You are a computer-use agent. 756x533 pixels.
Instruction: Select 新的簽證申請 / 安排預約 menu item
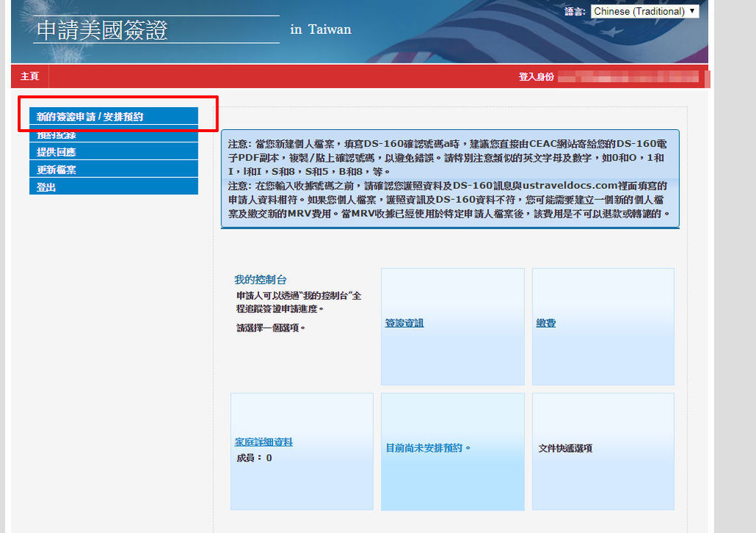pyautogui.click(x=113, y=116)
